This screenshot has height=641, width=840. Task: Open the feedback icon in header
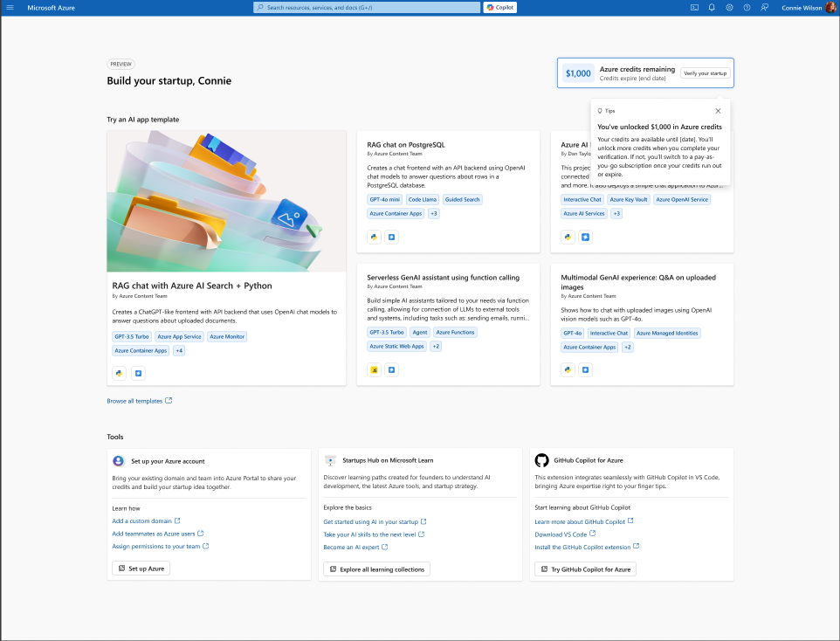point(764,8)
